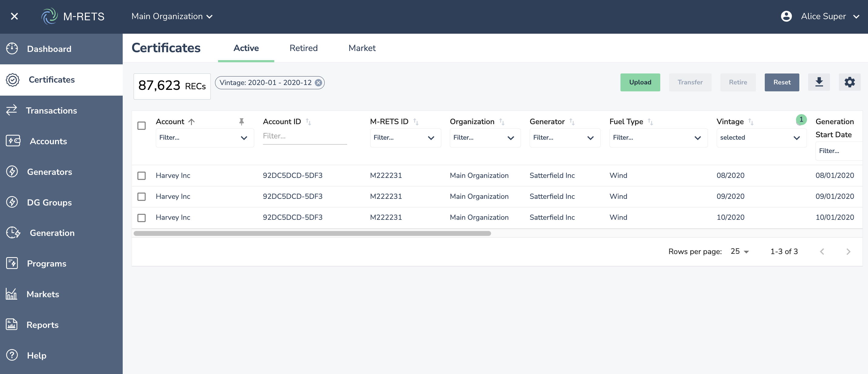Click the pin icon on Account column
This screenshot has height=374, width=868.
tap(241, 122)
